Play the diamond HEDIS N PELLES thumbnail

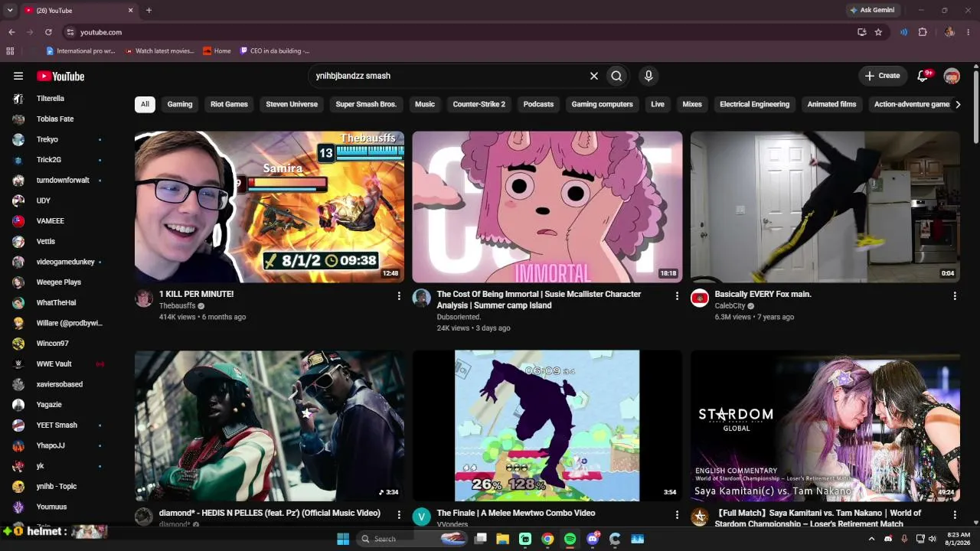[x=269, y=425]
